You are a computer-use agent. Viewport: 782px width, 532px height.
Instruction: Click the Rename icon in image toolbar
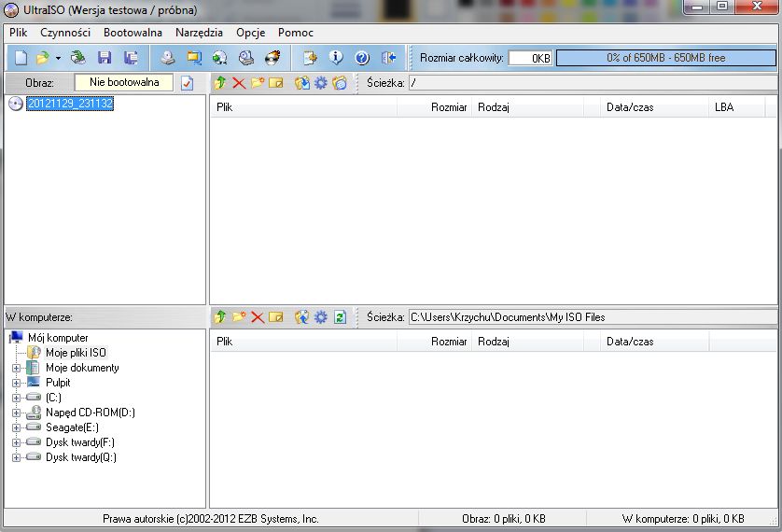[276, 83]
